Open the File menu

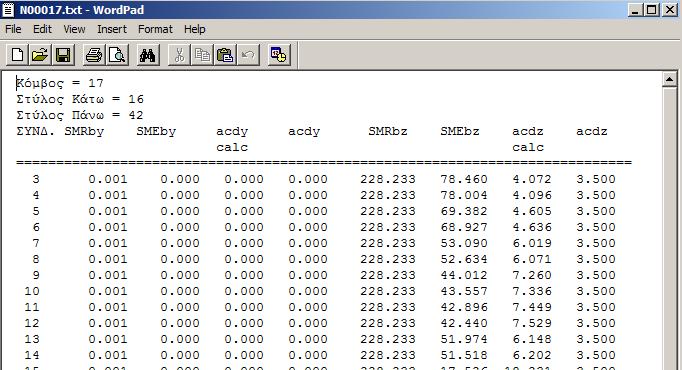coord(13,29)
